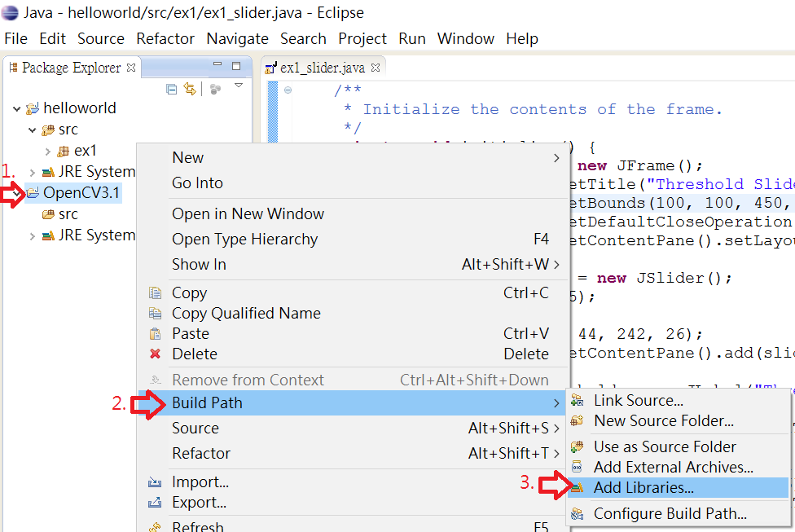Image resolution: width=795 pixels, height=532 pixels.
Task: Click the code text "new JSlider();"
Action: click(665, 278)
